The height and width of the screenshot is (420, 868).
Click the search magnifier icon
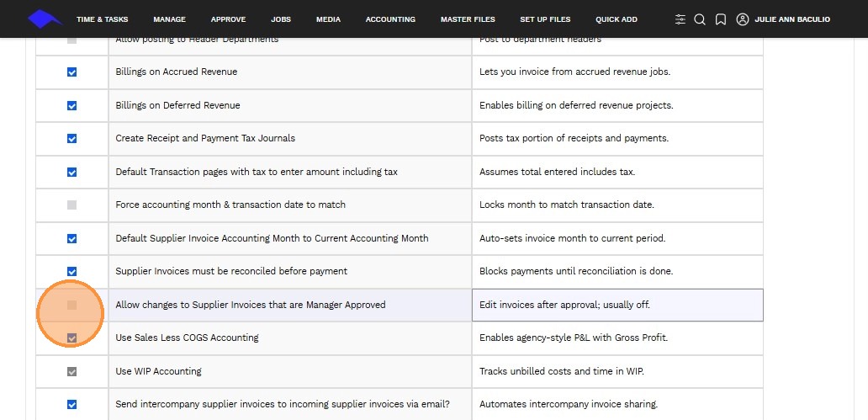[700, 19]
